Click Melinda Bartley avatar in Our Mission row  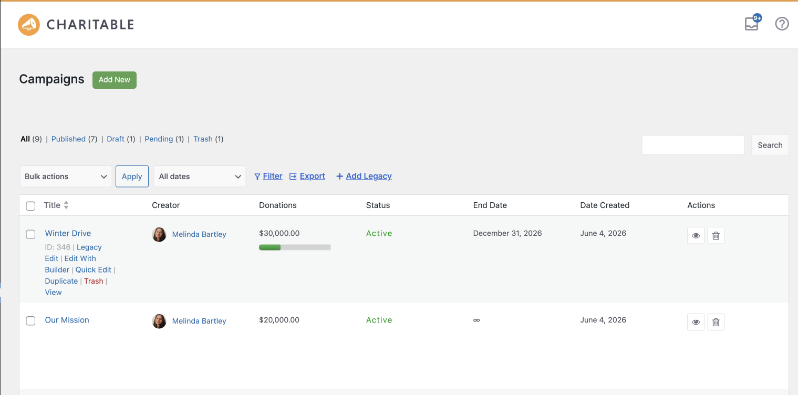(x=159, y=321)
